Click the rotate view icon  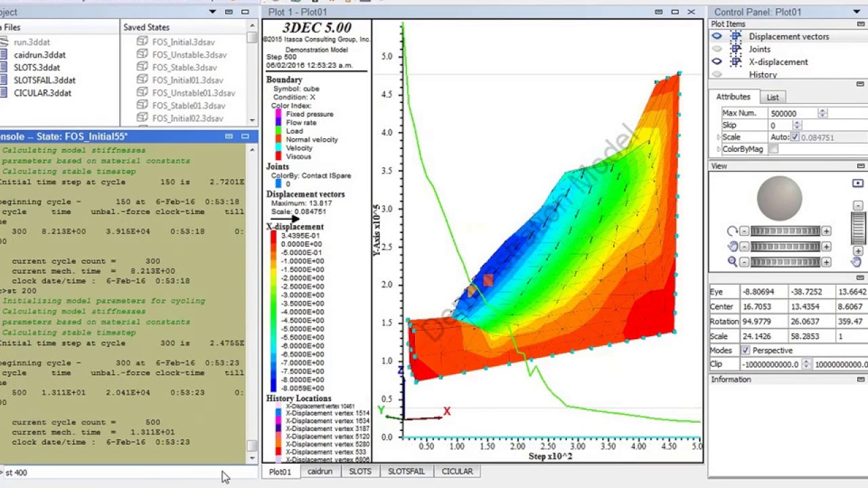[x=732, y=231]
